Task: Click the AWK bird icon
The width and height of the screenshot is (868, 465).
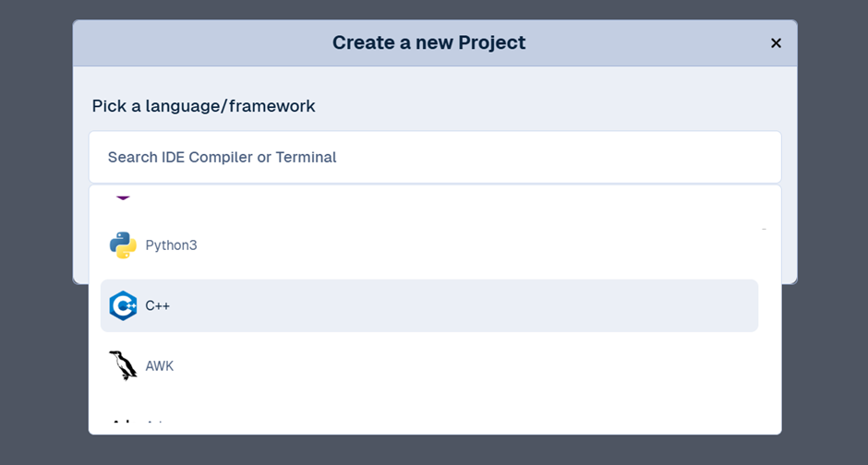Action: [123, 366]
